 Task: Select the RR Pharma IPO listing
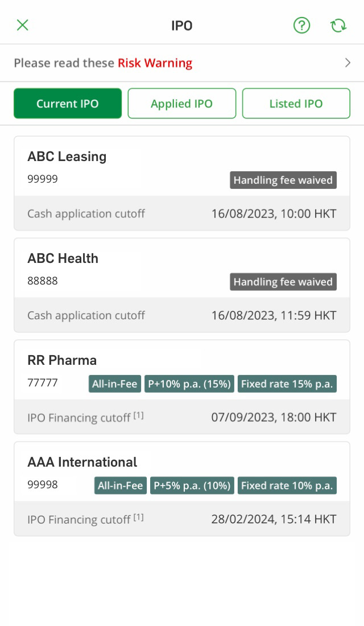tap(62, 360)
